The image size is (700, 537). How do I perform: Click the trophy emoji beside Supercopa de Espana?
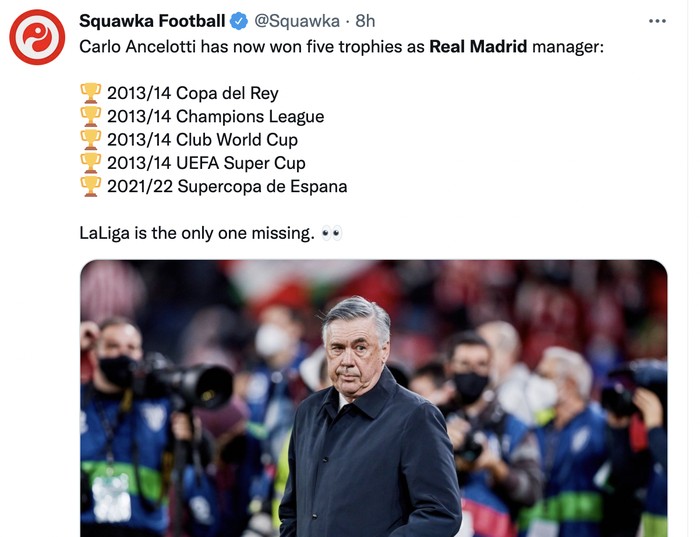90,186
